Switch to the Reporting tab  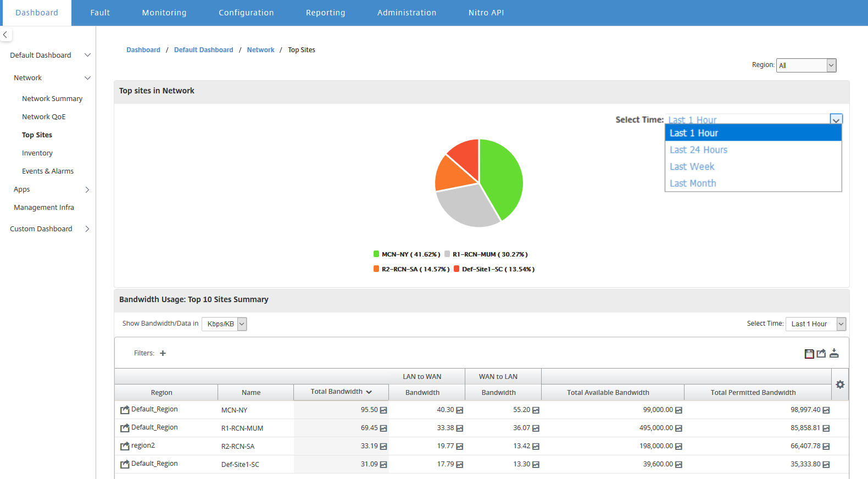pos(326,13)
